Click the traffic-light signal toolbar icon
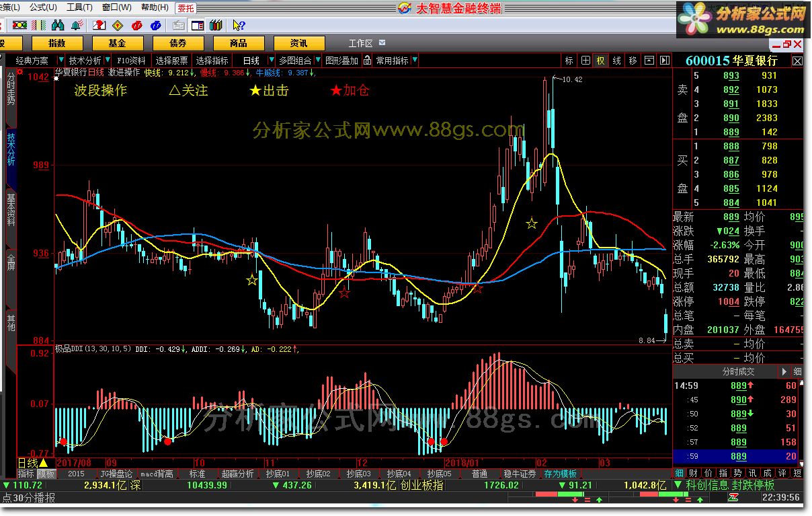Viewport: 812px width, 516px height. pyautogui.click(x=19, y=25)
